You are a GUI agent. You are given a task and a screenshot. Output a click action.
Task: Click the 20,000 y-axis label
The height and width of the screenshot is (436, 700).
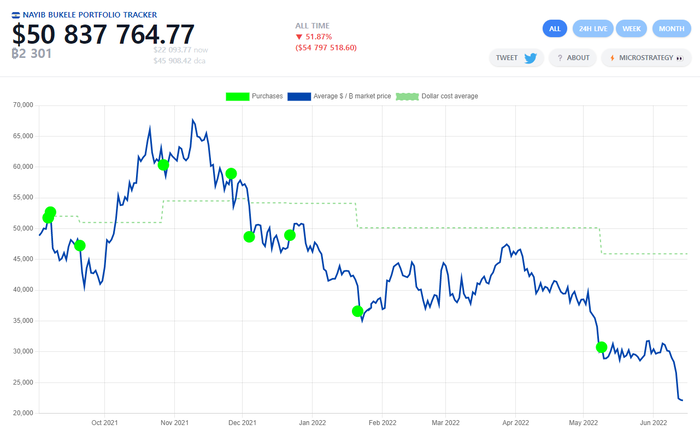coord(23,413)
